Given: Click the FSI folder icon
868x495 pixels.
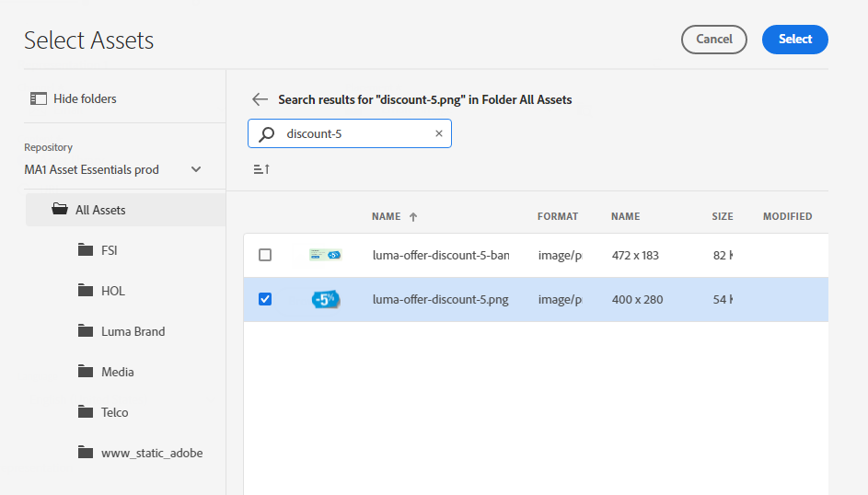Looking at the screenshot, I should (86, 250).
